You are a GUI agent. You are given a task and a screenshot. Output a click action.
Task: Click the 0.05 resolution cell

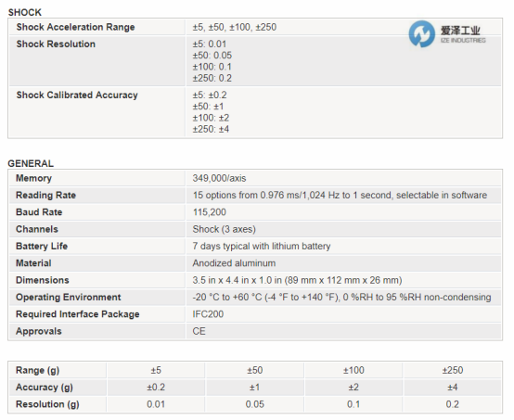point(255,404)
